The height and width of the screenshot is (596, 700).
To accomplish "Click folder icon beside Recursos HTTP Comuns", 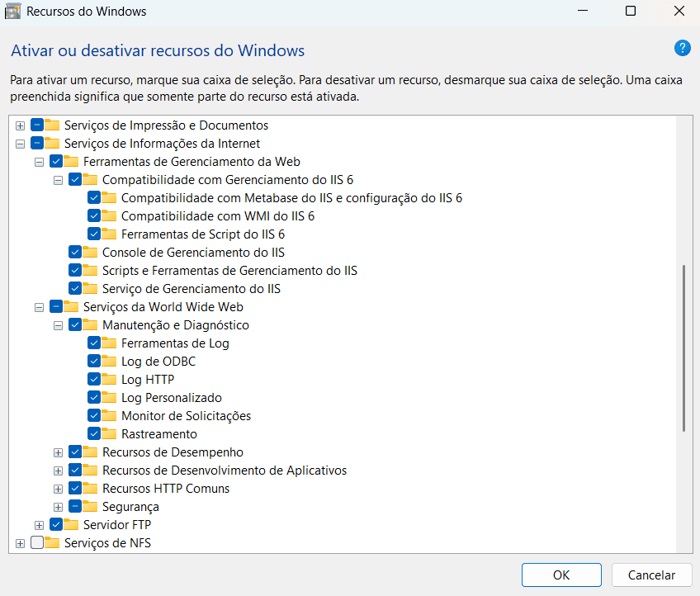I will point(90,488).
